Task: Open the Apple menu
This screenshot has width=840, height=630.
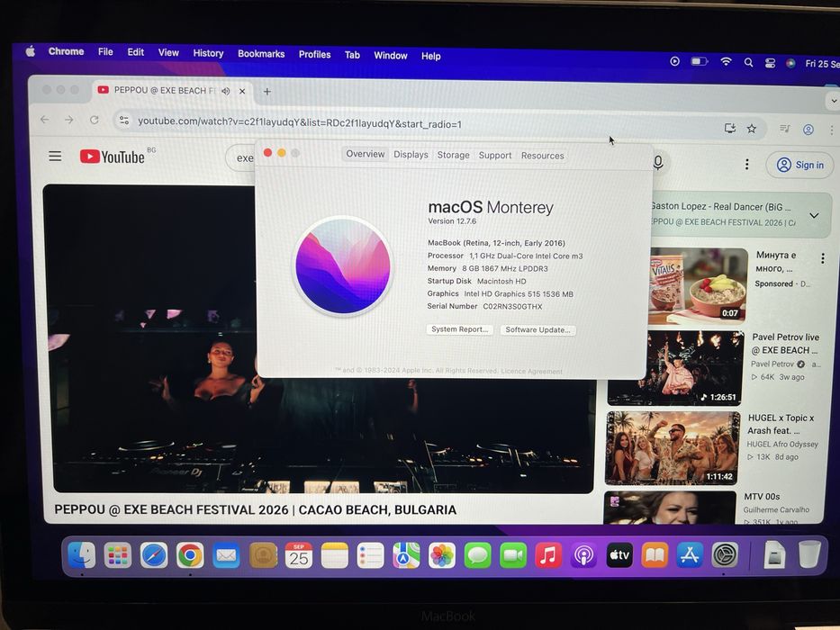Action: pos(31,51)
